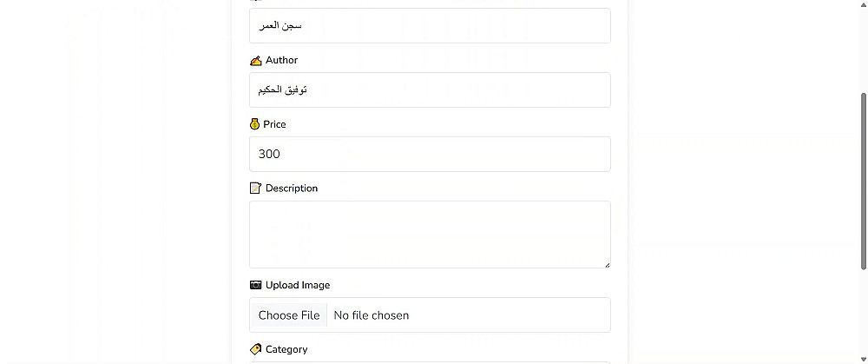Click the scrollbar down arrow at bottom

(x=864, y=360)
